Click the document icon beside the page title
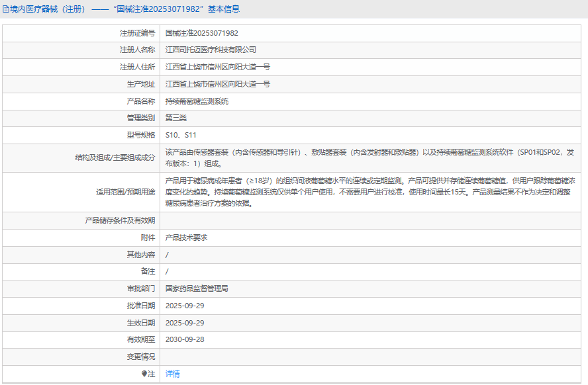The image size is (588, 385). point(5,9)
